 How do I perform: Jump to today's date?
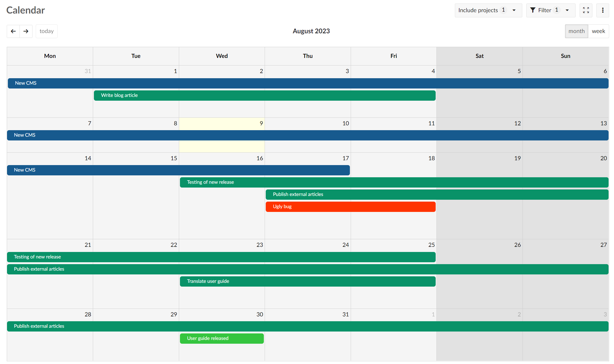coord(46,31)
